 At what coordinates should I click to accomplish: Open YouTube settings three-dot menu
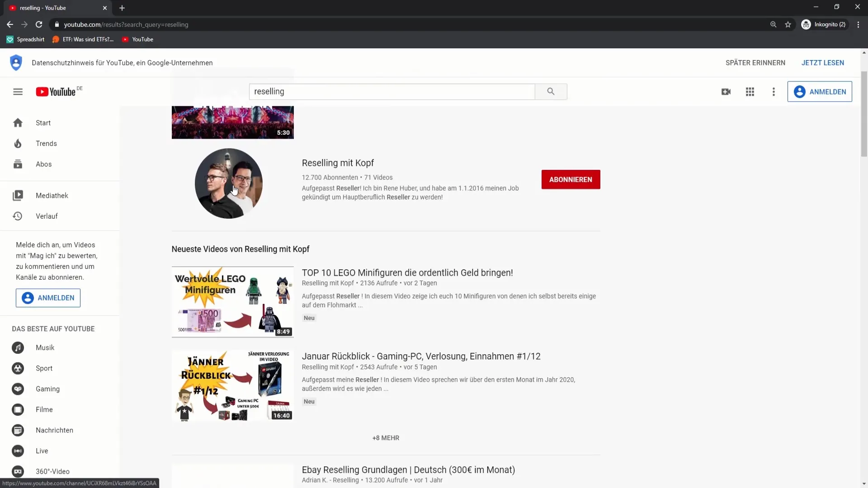[774, 92]
